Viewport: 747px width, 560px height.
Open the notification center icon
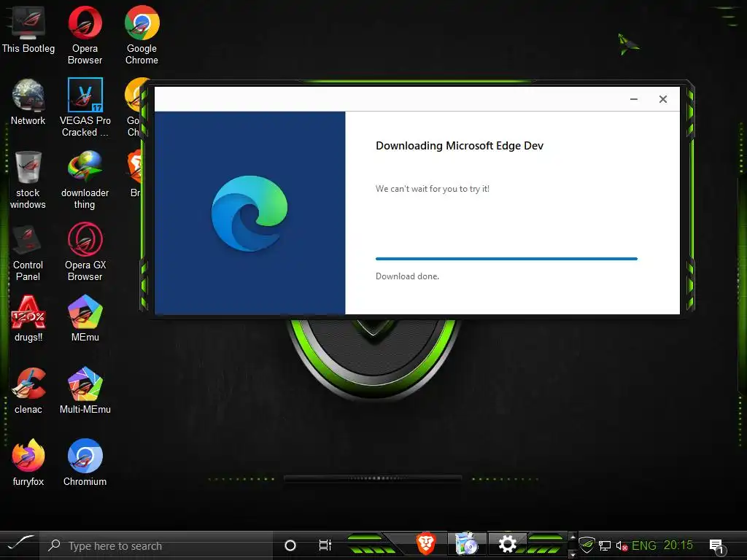click(717, 545)
